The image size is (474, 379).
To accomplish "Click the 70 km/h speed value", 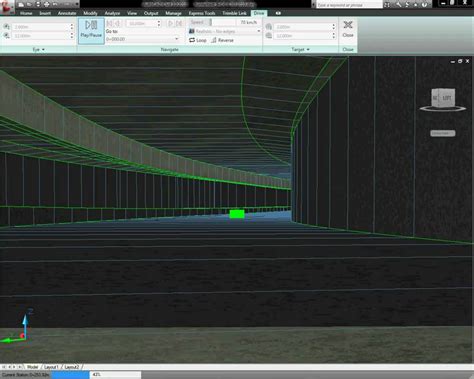I will pyautogui.click(x=249, y=22).
